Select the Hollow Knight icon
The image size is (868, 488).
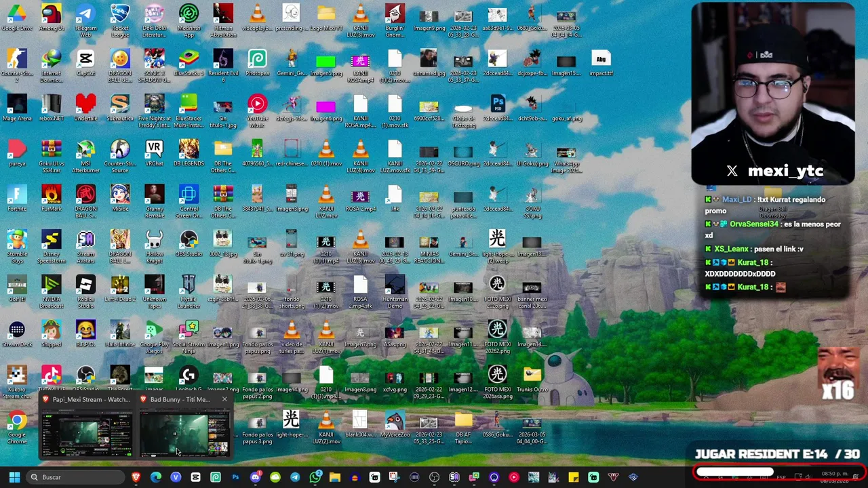click(x=154, y=247)
